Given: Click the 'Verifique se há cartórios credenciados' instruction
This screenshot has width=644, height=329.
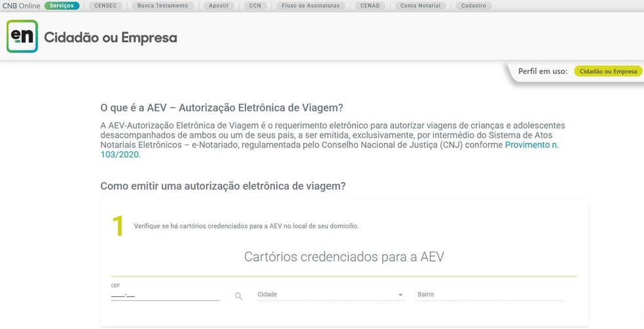Looking at the screenshot, I should click(246, 226).
